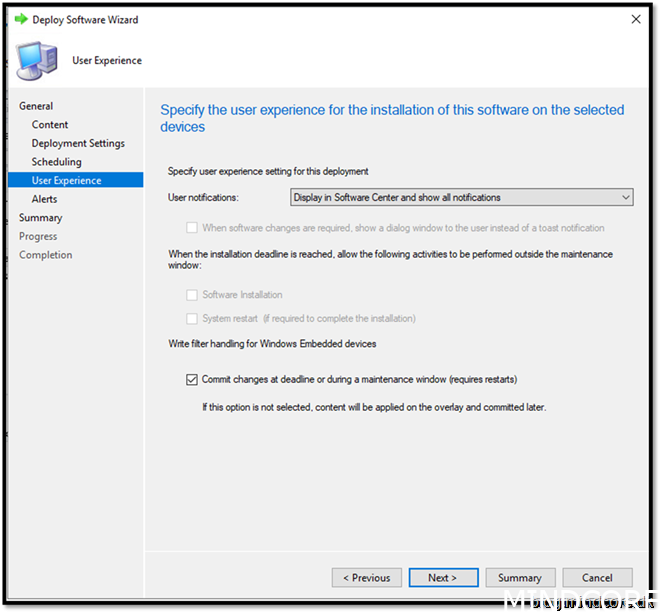
Task: Click the Completion step in sidebar
Action: pyautogui.click(x=45, y=255)
